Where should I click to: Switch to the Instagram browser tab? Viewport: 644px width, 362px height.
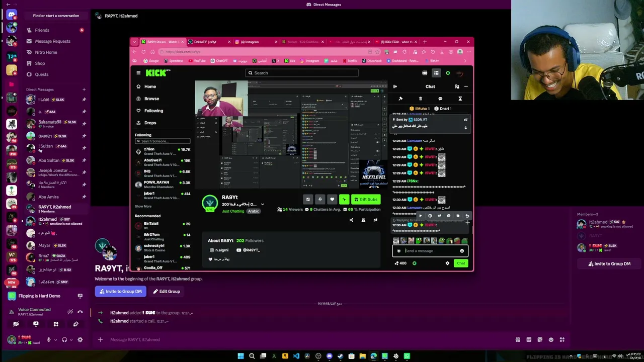point(257,42)
